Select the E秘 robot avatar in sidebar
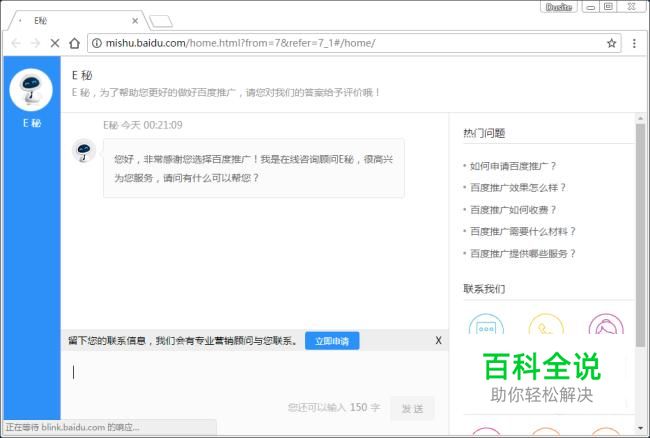This screenshot has height=438, width=650. [31, 90]
